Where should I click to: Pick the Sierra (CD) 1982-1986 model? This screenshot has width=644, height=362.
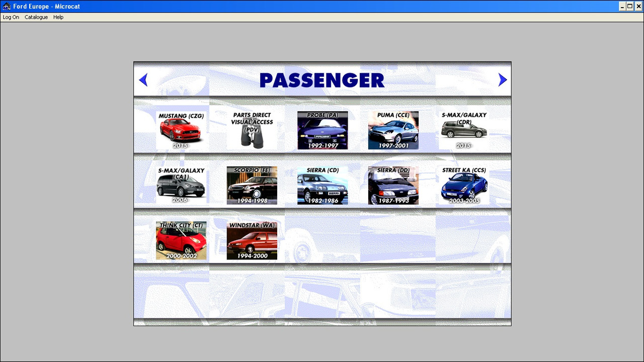coord(323,186)
